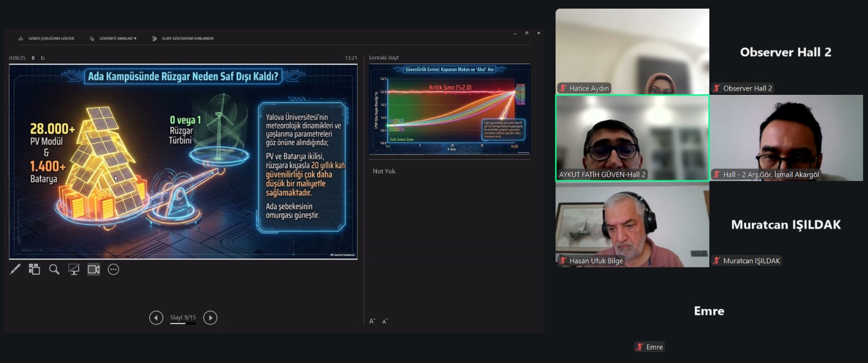Click the muted mic icon beside Hasan Ufuk Bilge

[x=563, y=261]
